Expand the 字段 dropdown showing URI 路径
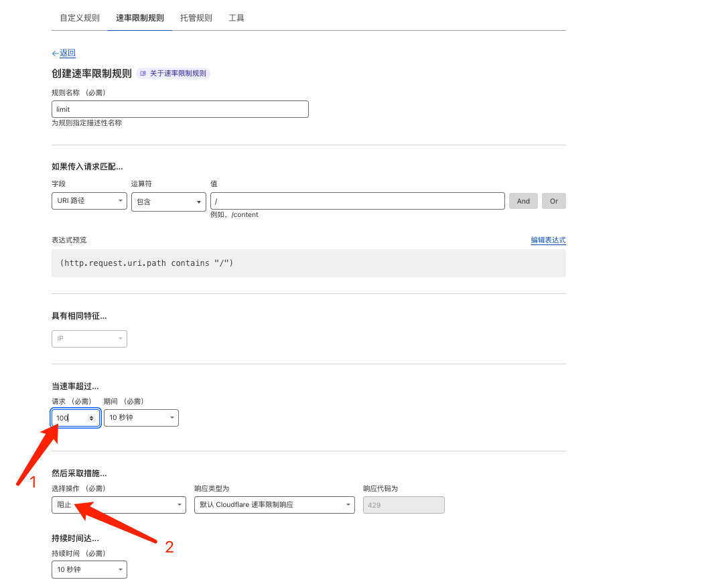Image resolution: width=702 pixels, height=588 pixels. pyautogui.click(x=89, y=201)
